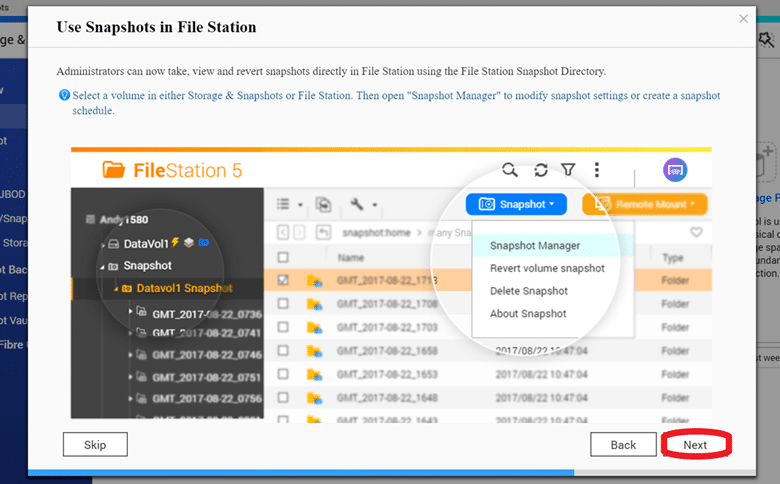780x484 pixels.
Task: Select the GMT_2017-08-22_0741 tree entry
Action: [x=206, y=333]
